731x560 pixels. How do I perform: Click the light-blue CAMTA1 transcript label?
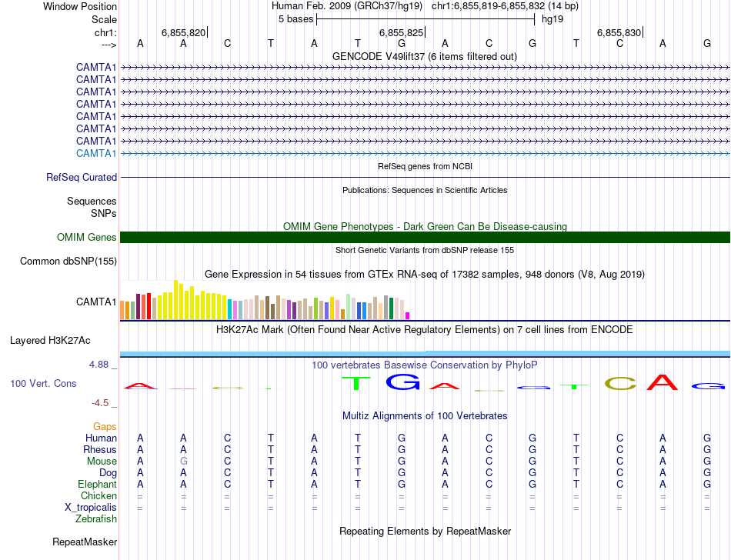pyautogui.click(x=96, y=153)
